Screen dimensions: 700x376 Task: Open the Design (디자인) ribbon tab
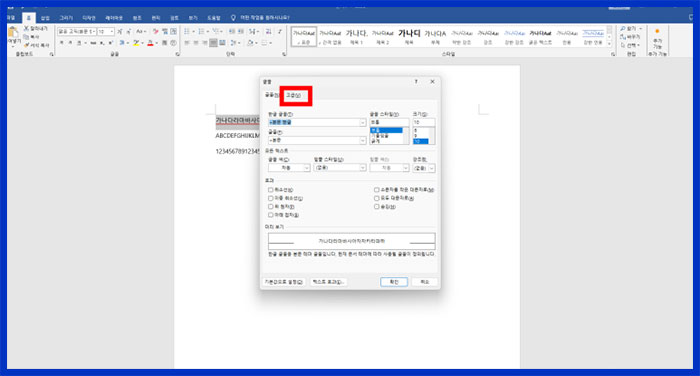tap(89, 18)
